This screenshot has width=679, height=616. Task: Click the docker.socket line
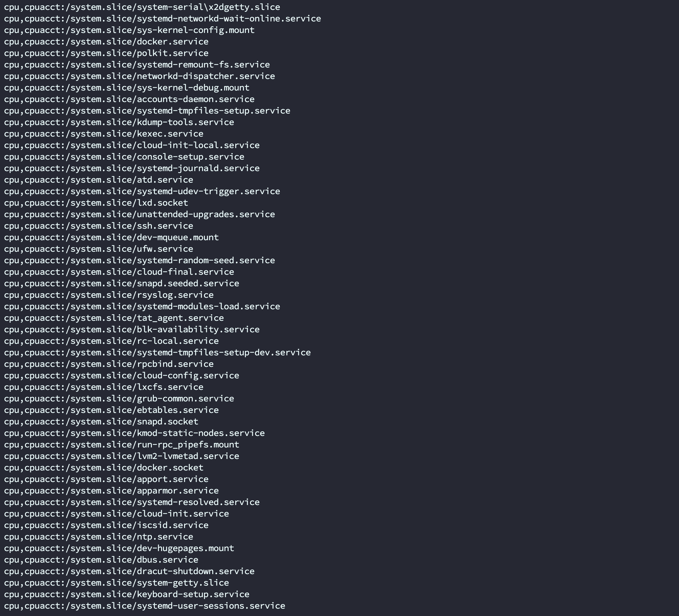[x=104, y=468]
